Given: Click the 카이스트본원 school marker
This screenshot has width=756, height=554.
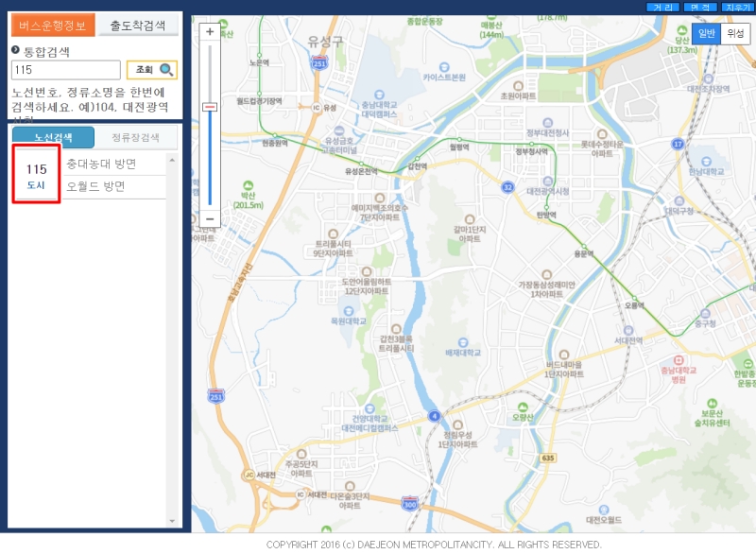Looking at the screenshot, I should 444,67.
